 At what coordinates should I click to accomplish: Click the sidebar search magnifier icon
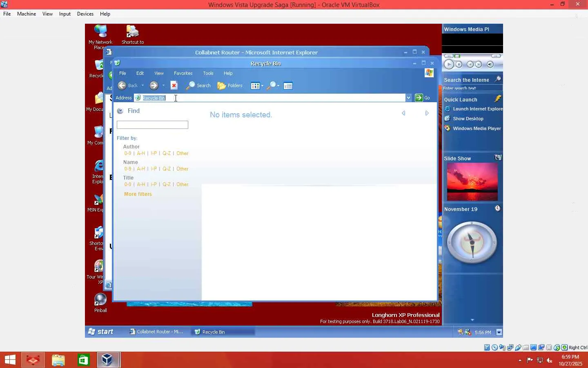point(497,79)
